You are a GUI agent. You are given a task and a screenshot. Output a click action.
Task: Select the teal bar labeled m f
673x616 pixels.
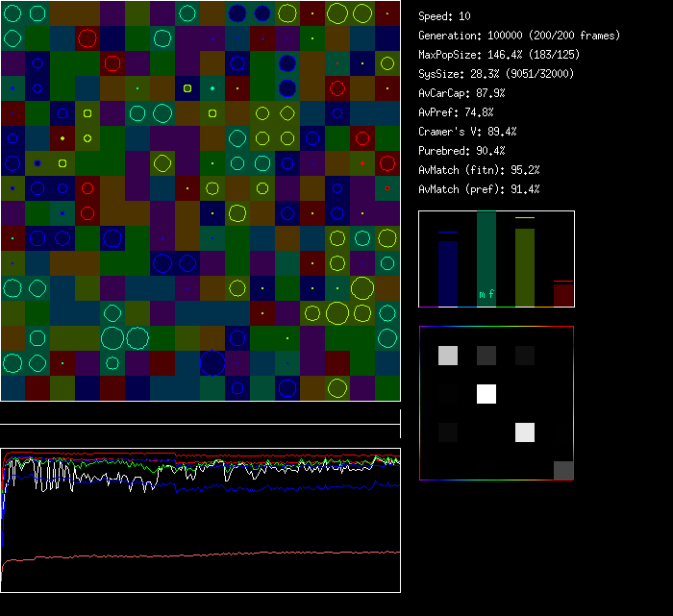[486, 259]
